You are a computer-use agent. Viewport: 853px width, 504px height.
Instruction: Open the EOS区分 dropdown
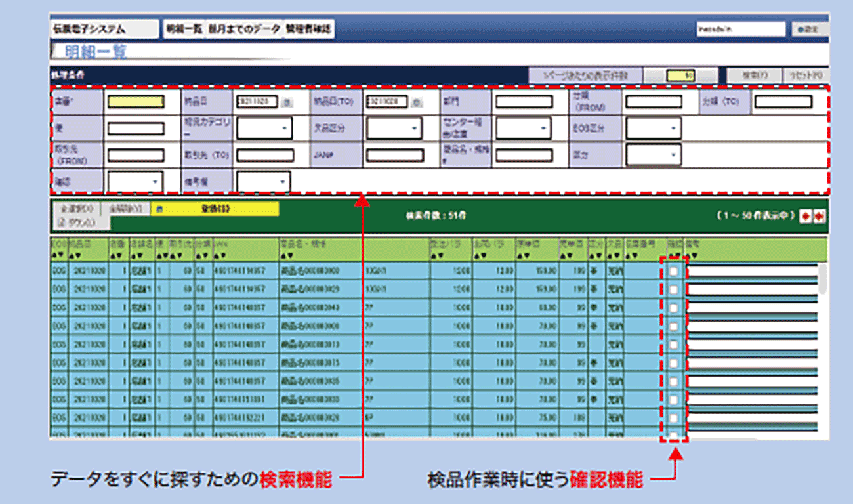pos(653,128)
